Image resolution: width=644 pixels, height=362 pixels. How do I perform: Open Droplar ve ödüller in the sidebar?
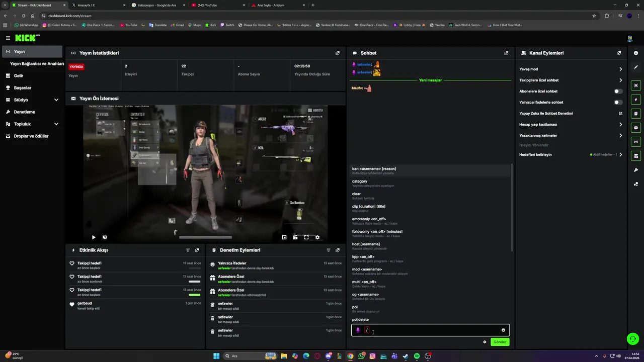tap(32, 136)
